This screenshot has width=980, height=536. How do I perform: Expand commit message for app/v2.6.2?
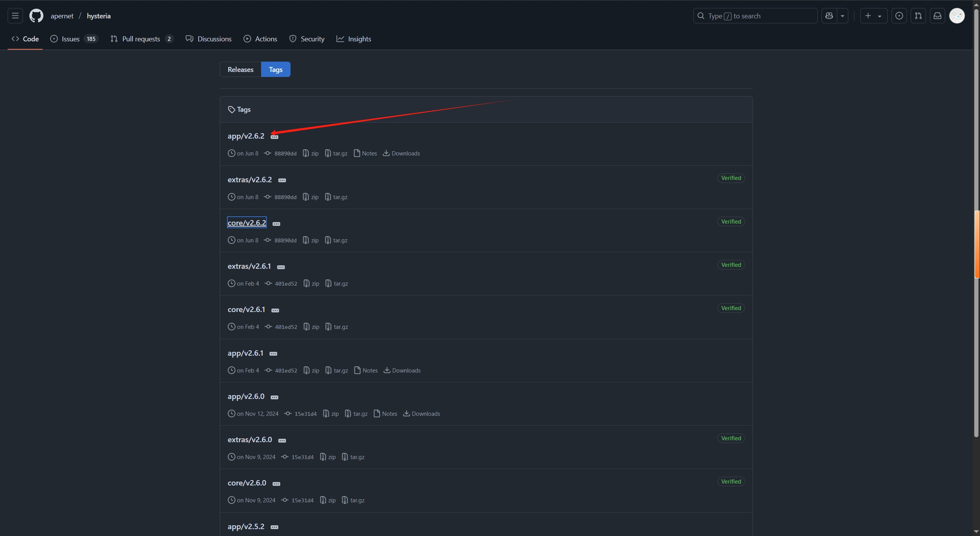point(274,137)
